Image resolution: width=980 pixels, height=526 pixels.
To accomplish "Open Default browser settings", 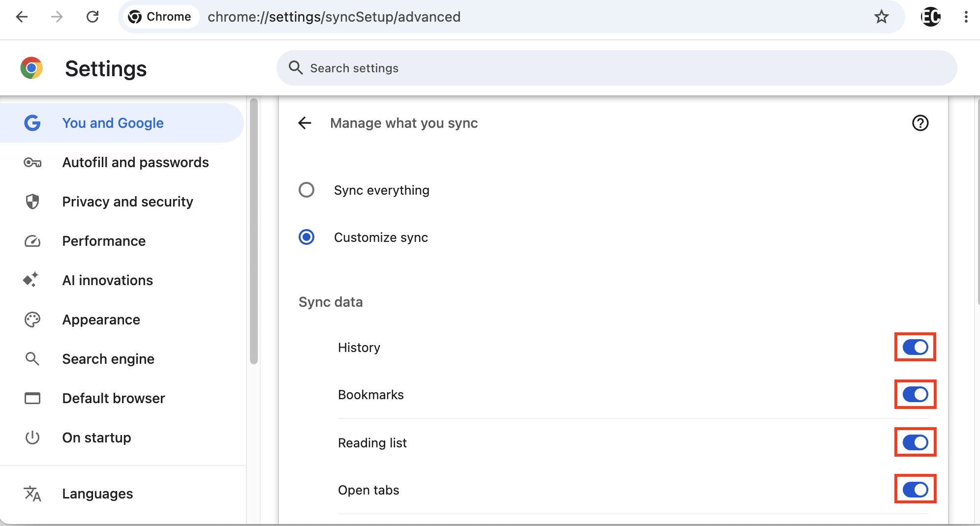I will tap(122, 398).
